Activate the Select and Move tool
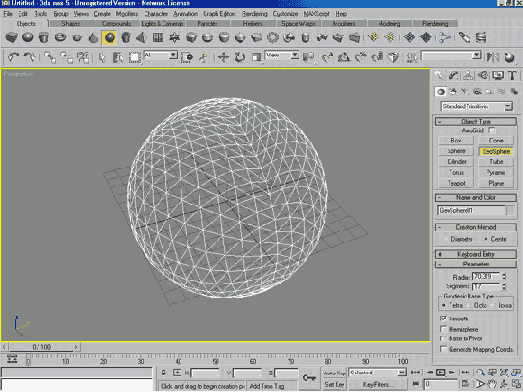 pyautogui.click(x=223, y=57)
